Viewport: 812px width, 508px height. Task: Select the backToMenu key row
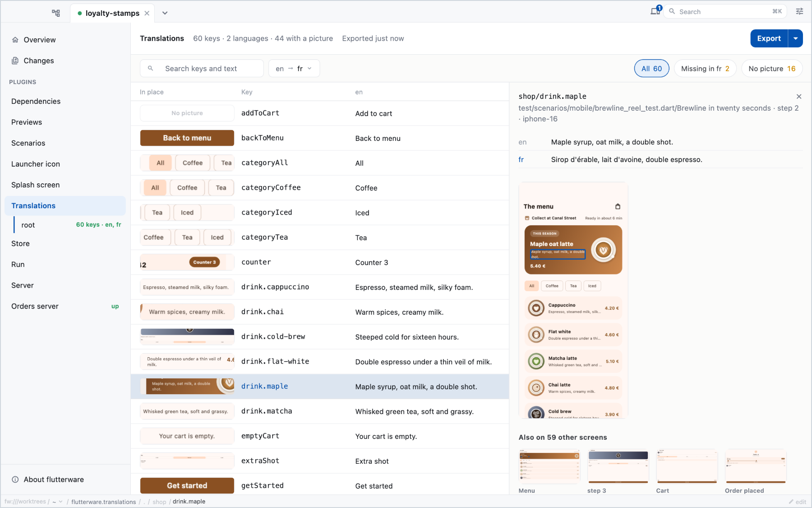pos(320,138)
